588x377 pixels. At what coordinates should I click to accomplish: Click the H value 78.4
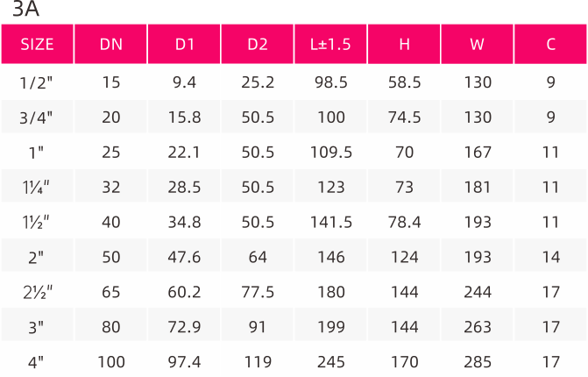pyautogui.click(x=404, y=223)
